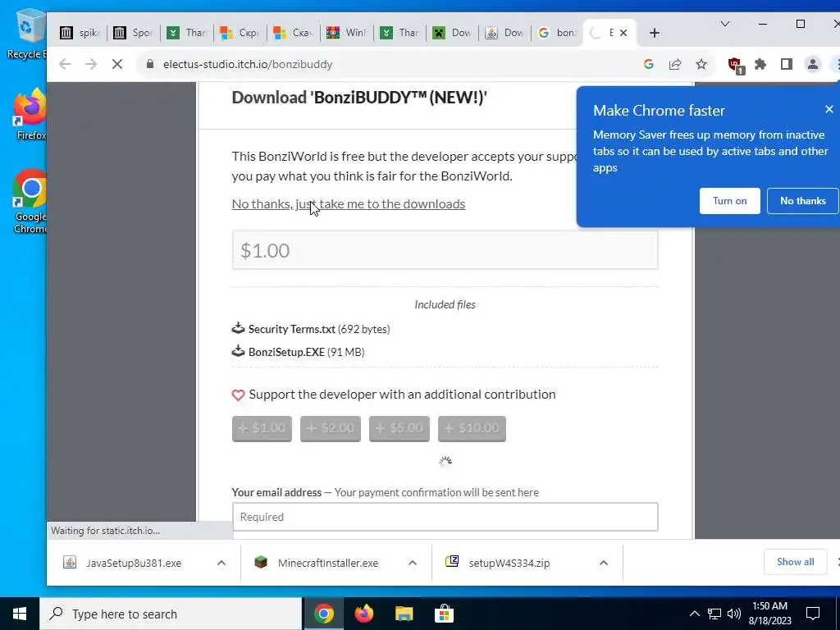Open Microsoft Store from the taskbar
Image resolution: width=840 pixels, height=630 pixels.
coord(444,614)
